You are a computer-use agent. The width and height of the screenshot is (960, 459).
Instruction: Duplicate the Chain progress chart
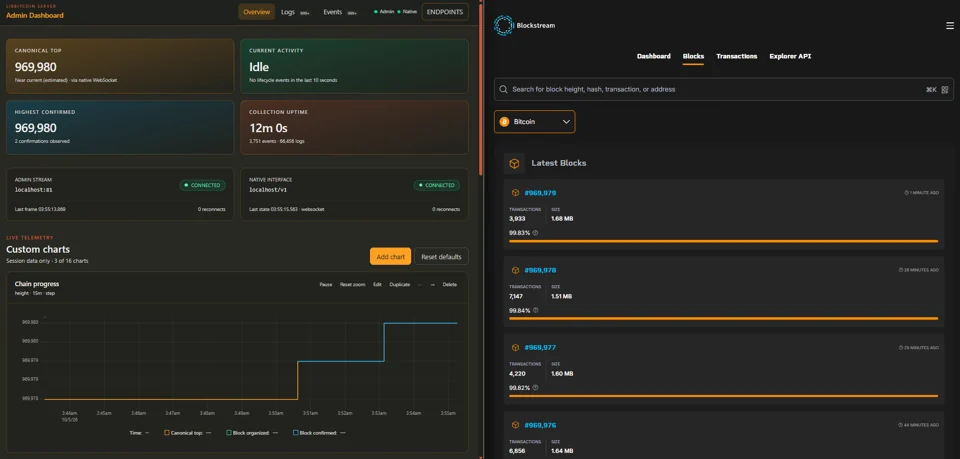pos(400,285)
